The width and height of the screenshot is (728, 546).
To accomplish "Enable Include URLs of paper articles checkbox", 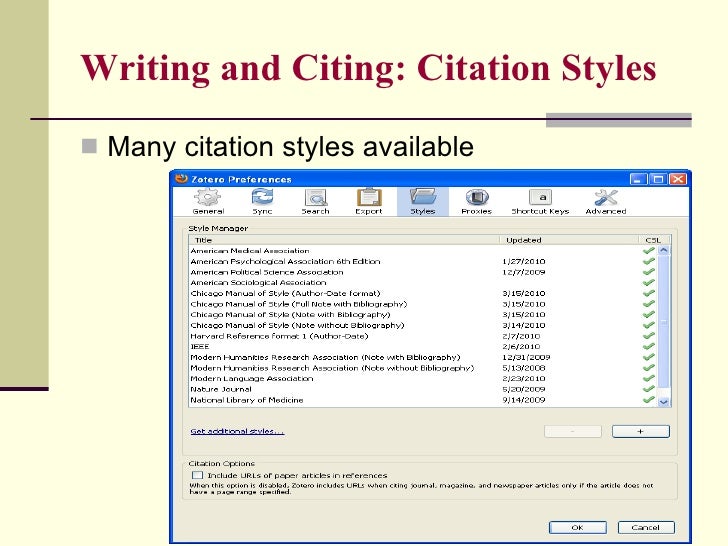I will tap(197, 476).
